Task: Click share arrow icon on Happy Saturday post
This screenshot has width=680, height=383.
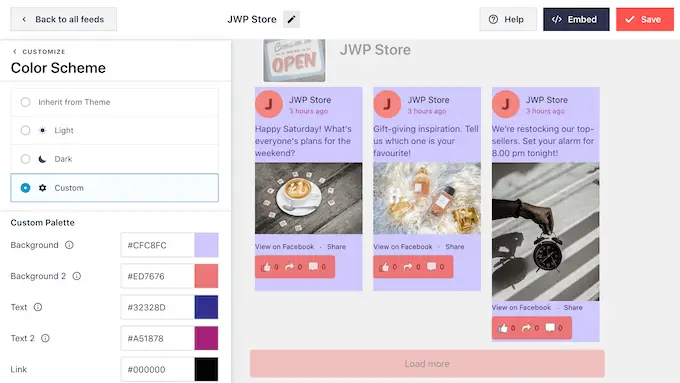Action: [x=290, y=266]
